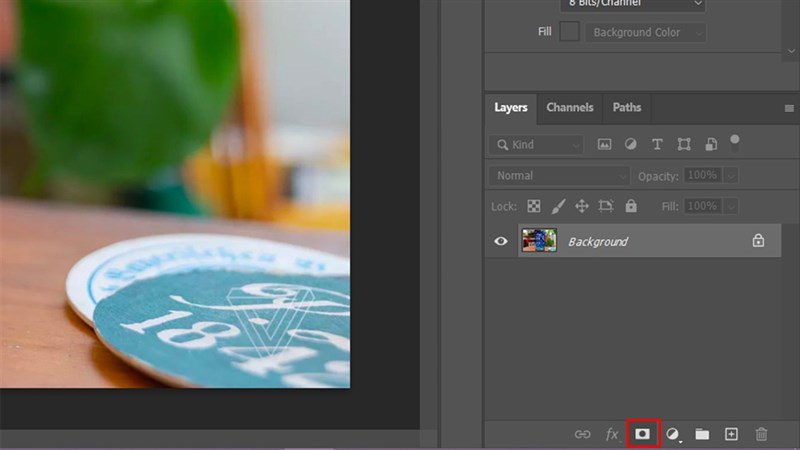Expand the layer Fill slider arrow
Viewport: 800px width, 450px height.
[731, 207]
